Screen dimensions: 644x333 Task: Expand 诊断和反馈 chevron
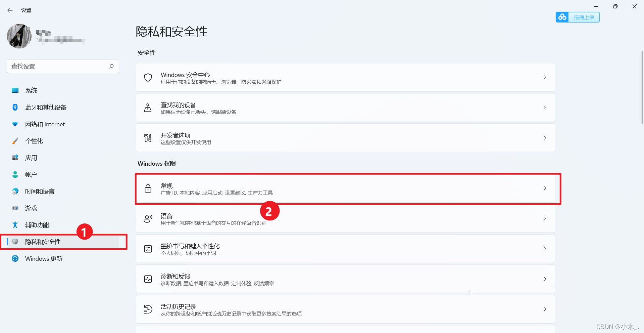click(x=545, y=279)
